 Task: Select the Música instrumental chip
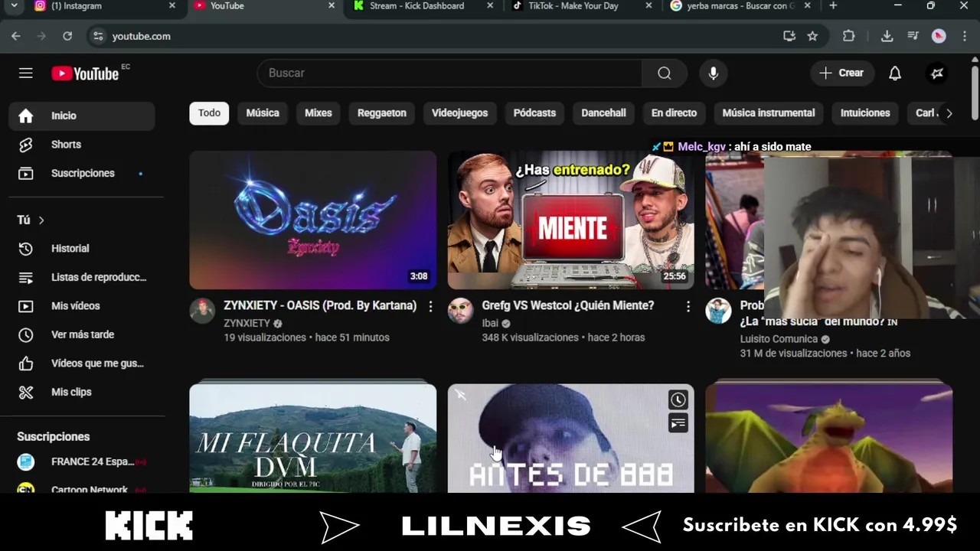pos(769,112)
